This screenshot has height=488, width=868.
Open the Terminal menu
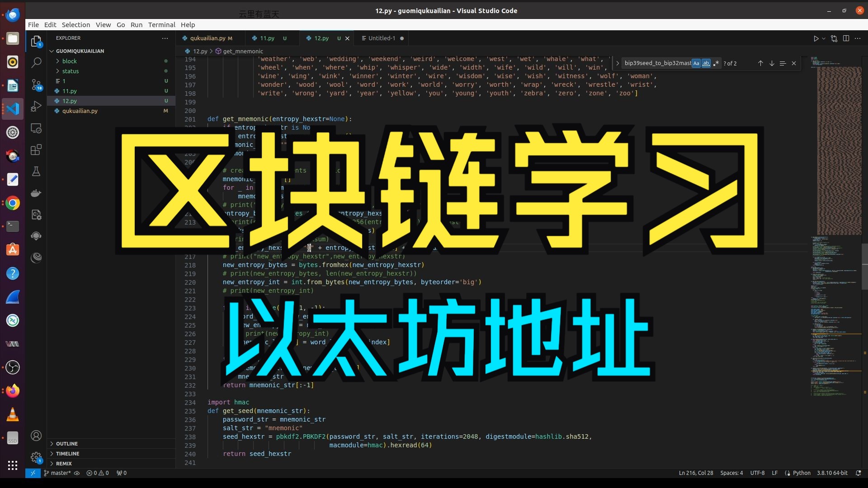pos(161,25)
